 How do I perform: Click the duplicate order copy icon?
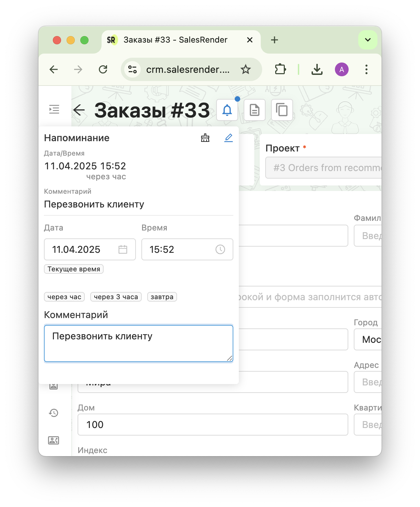[x=282, y=110]
